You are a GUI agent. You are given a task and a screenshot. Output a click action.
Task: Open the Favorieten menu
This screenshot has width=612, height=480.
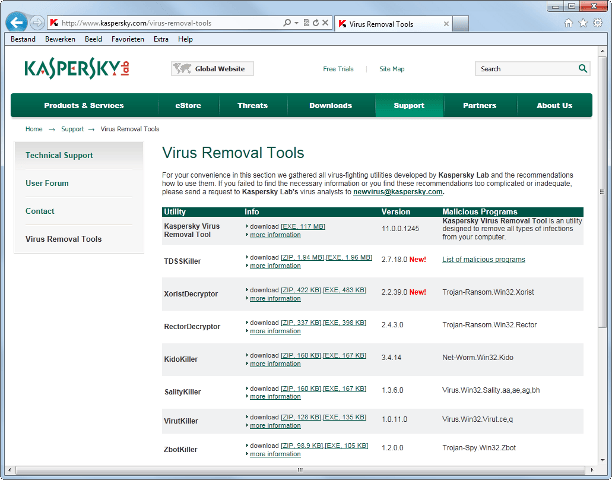(x=128, y=39)
